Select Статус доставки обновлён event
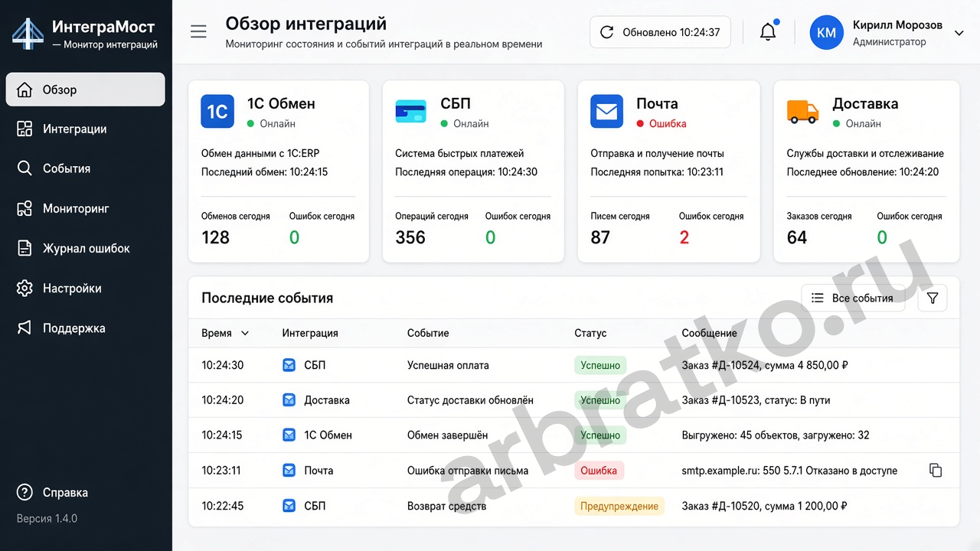The width and height of the screenshot is (980, 551). pyautogui.click(x=470, y=400)
